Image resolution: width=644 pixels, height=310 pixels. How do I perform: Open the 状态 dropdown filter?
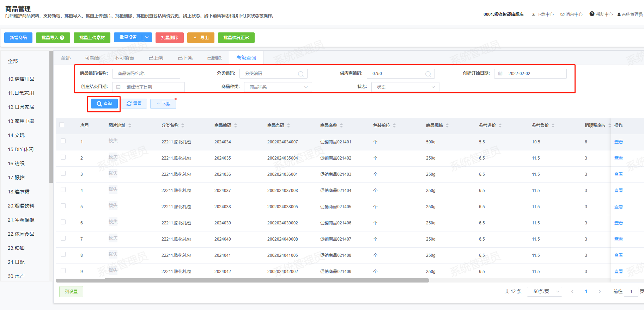(x=405, y=87)
